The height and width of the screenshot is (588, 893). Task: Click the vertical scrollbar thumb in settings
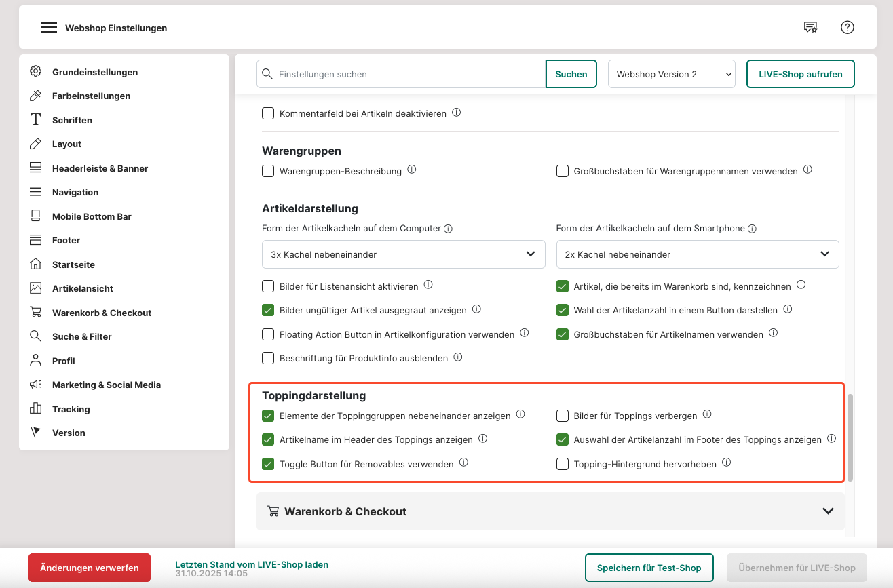click(850, 437)
